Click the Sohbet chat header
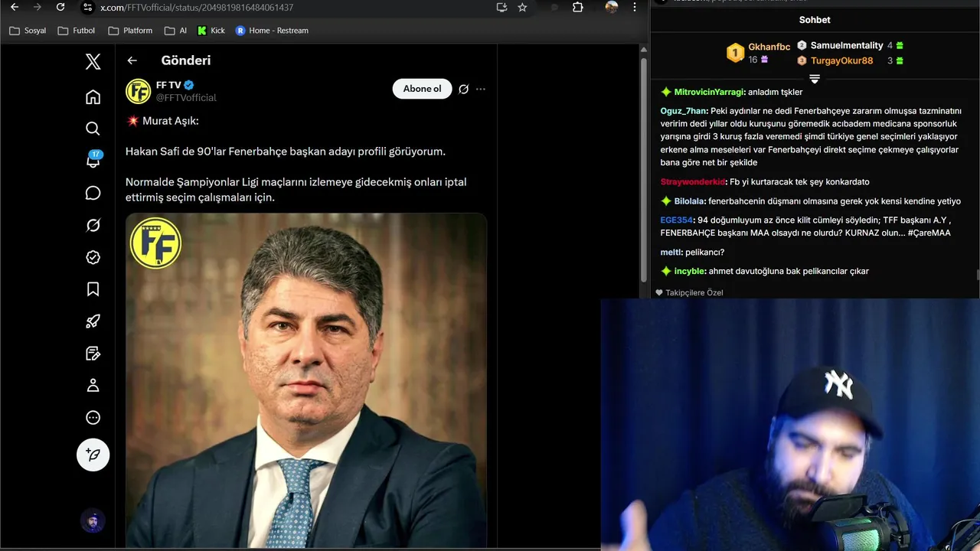 (x=815, y=20)
